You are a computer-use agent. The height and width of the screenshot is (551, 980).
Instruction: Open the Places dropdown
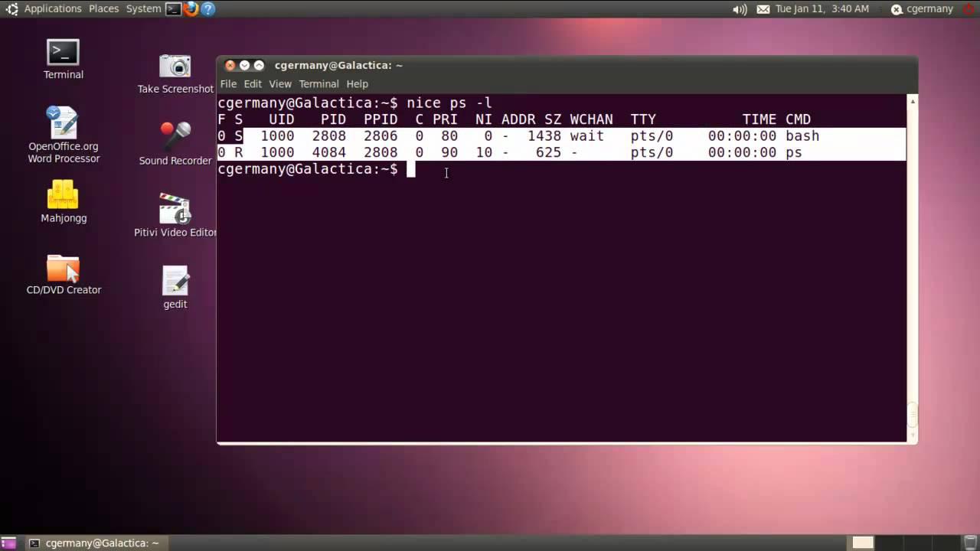pyautogui.click(x=103, y=8)
